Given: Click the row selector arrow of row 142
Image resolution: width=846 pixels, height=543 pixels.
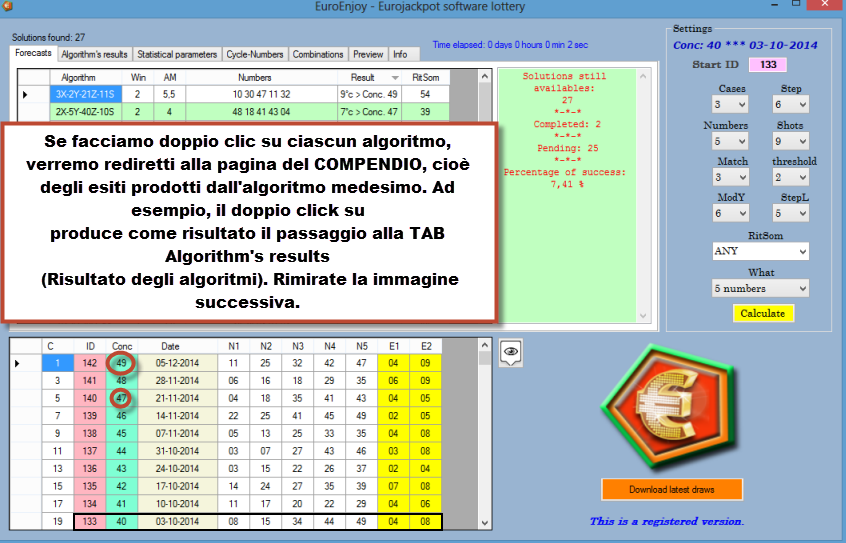Looking at the screenshot, I should coord(26,363).
